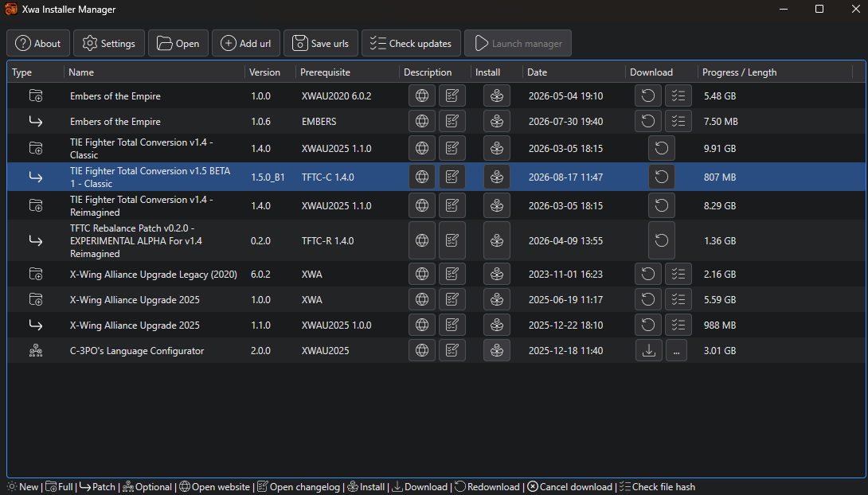
Task: Open website for TFTC v1.4 - Reimagined
Action: click(422, 206)
